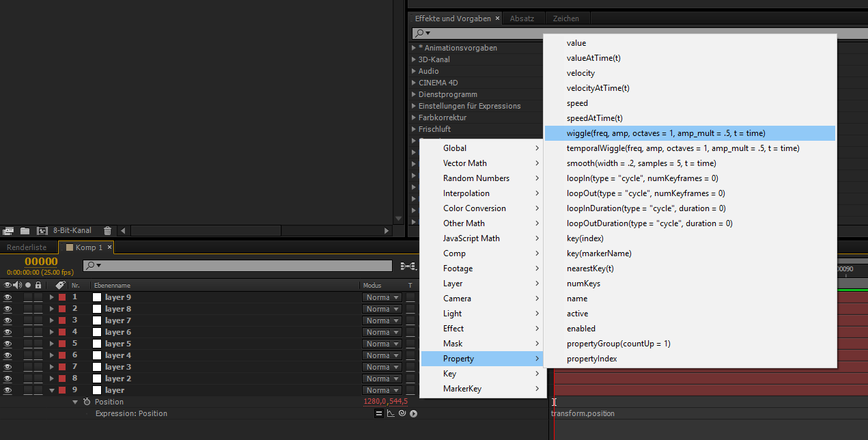Open the MarkerKey submenu
The image size is (868, 440).
[483, 389]
